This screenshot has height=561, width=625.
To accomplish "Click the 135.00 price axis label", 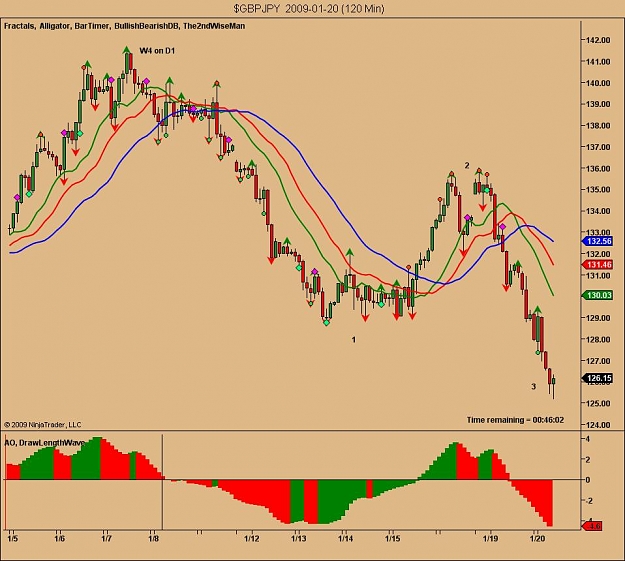I will (598, 189).
